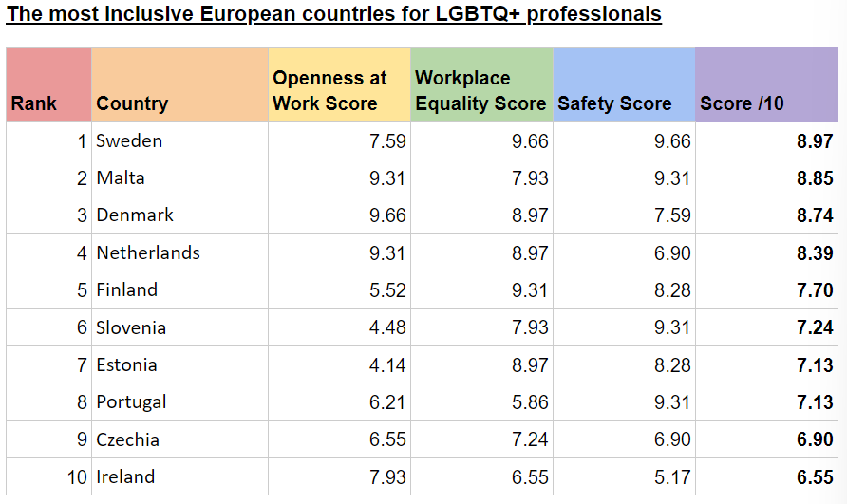Select the Estonia country cell
Image resolution: width=847 pixels, height=504 pixels.
click(126, 364)
